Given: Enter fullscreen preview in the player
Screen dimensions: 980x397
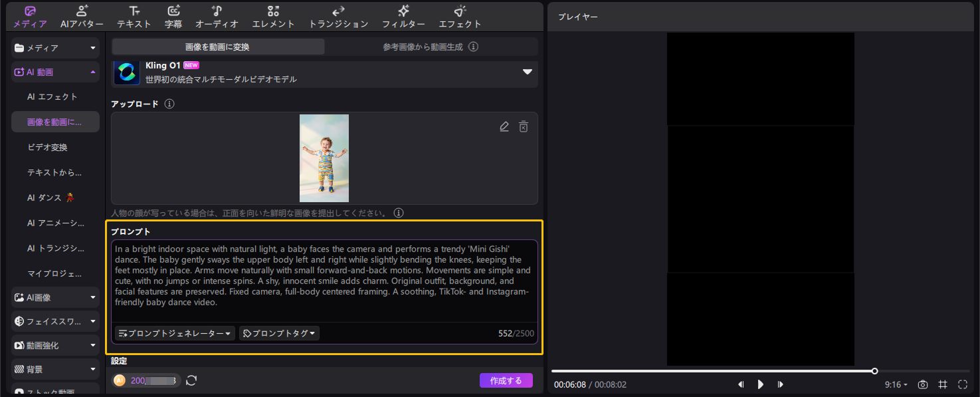Looking at the screenshot, I should 963,384.
